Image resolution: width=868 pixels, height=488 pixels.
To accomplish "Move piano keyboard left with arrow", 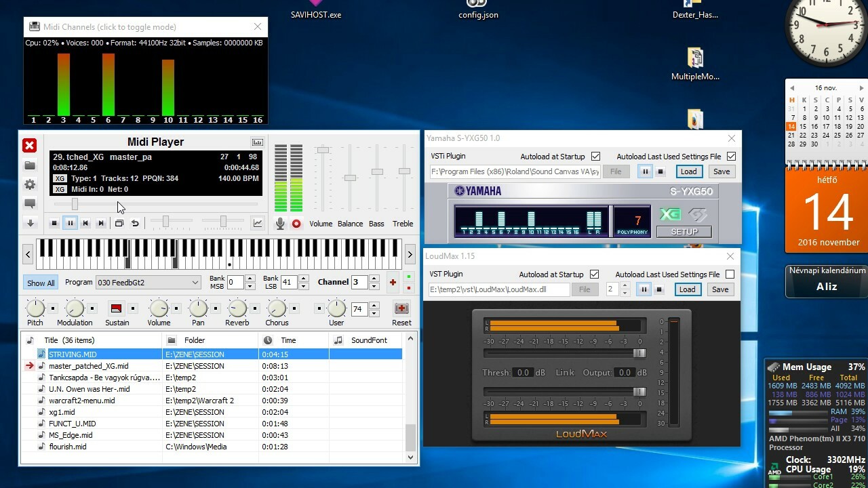I will 28,254.
